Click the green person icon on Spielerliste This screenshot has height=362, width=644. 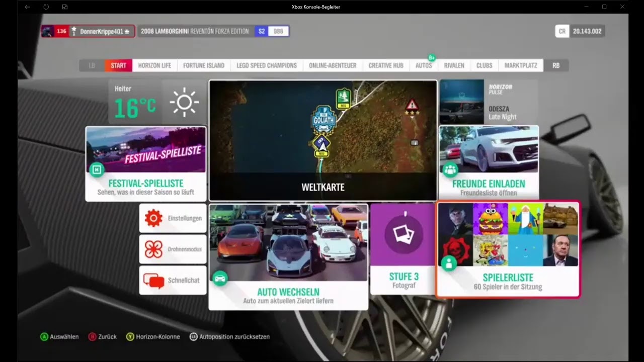coord(448,263)
